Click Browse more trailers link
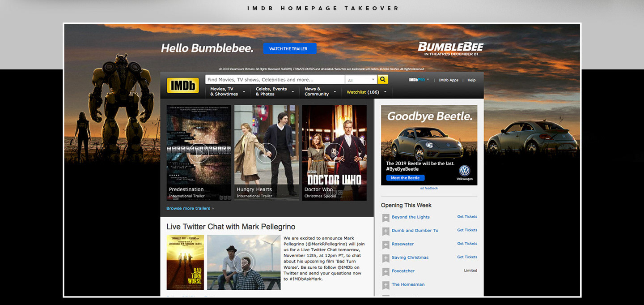Image resolution: width=644 pixels, height=305 pixels. click(190, 208)
